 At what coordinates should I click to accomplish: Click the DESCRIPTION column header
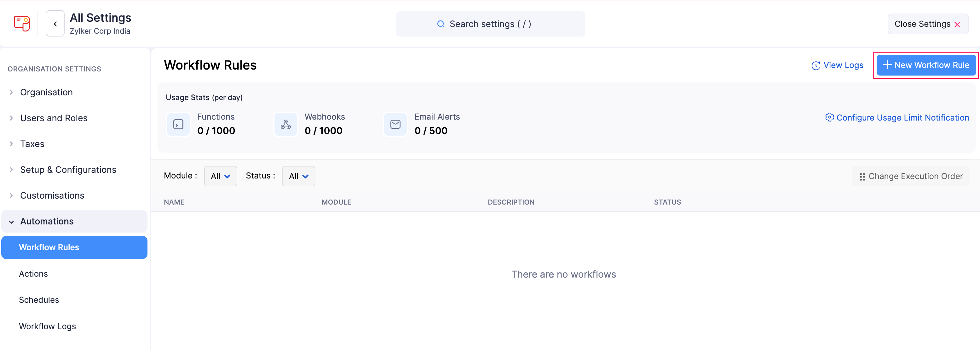[x=511, y=202]
